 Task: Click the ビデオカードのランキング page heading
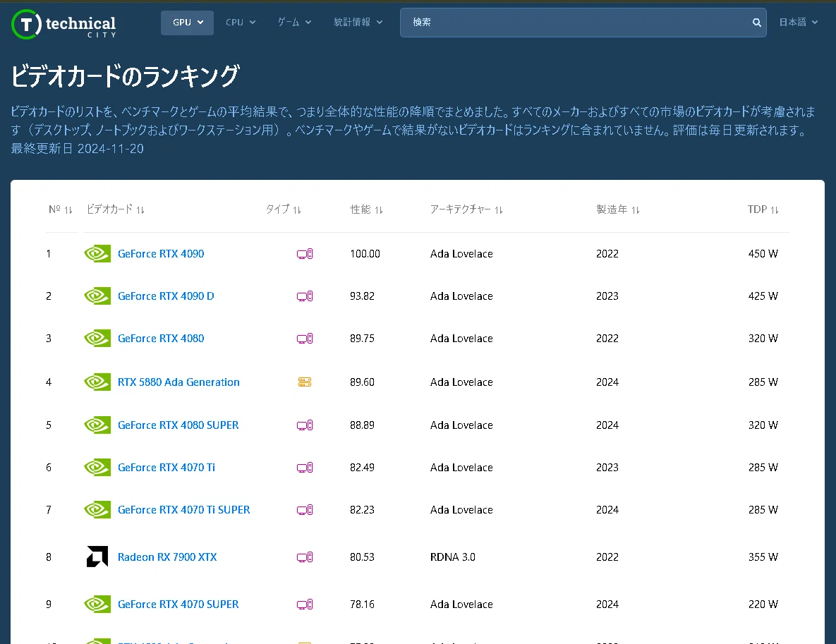pos(126,75)
